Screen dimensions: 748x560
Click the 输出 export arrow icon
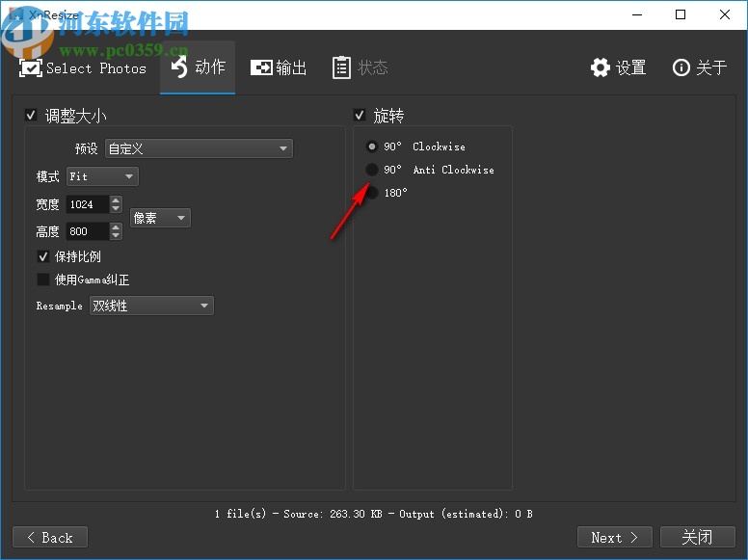point(261,67)
